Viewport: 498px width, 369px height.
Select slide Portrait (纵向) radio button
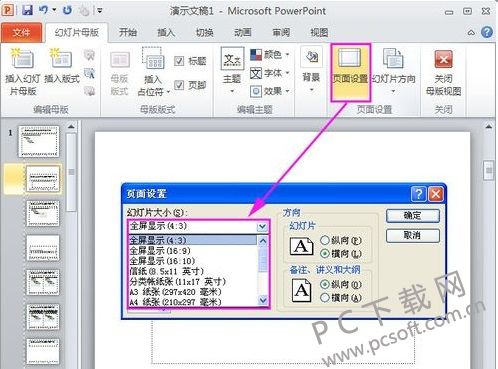[x=325, y=240]
